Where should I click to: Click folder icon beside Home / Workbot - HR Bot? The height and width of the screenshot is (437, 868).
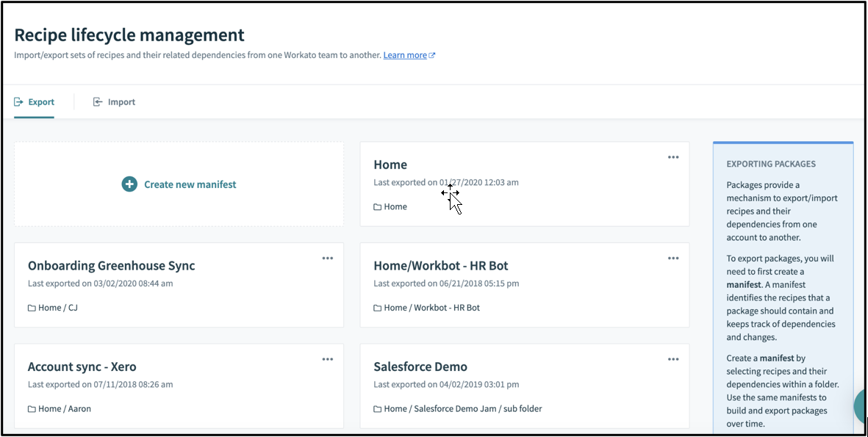coord(378,308)
